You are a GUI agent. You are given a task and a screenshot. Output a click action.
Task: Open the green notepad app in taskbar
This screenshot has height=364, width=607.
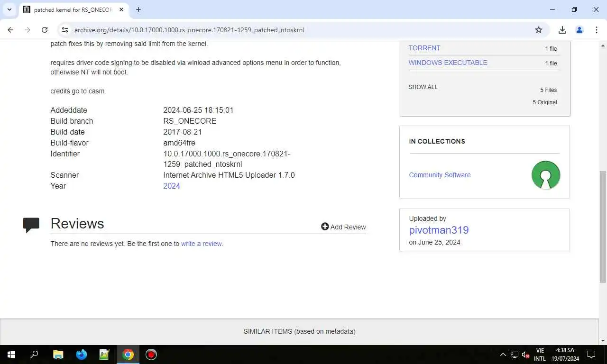click(x=104, y=355)
